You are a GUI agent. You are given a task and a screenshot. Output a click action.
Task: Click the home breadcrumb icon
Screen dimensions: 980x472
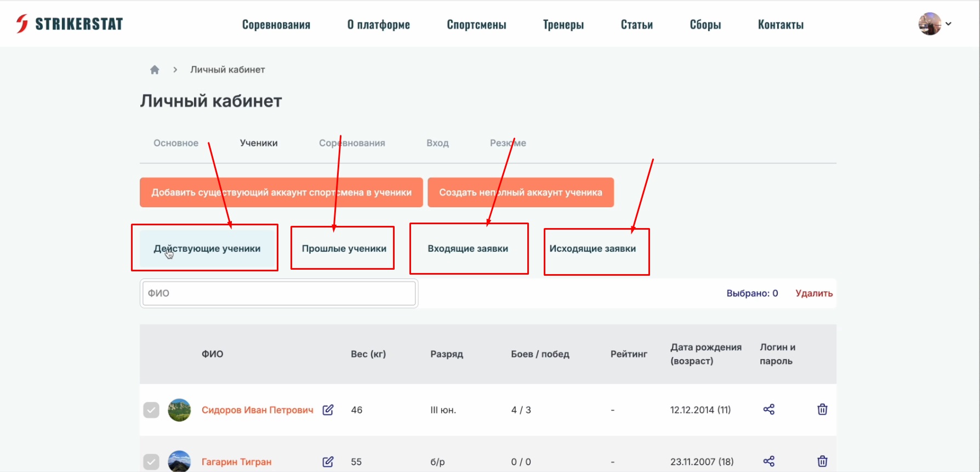(155, 70)
